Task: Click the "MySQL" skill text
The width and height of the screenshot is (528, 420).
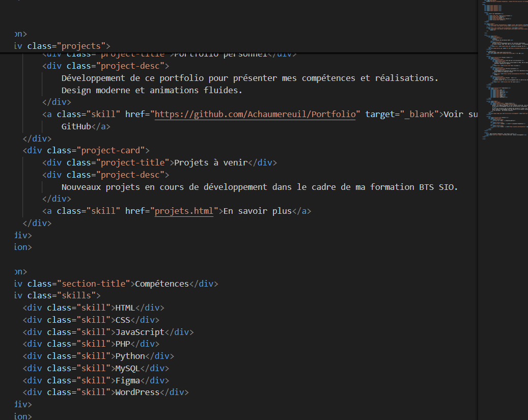Action: [x=128, y=368]
